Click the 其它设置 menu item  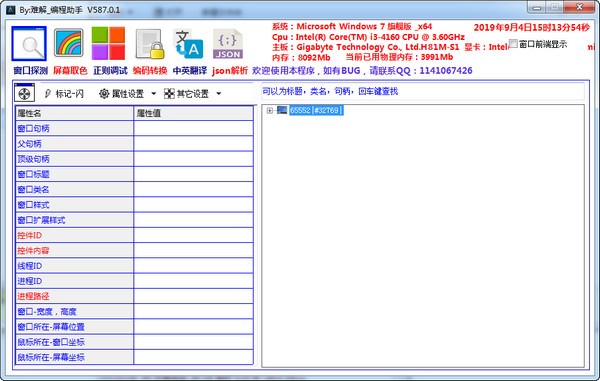(186, 94)
